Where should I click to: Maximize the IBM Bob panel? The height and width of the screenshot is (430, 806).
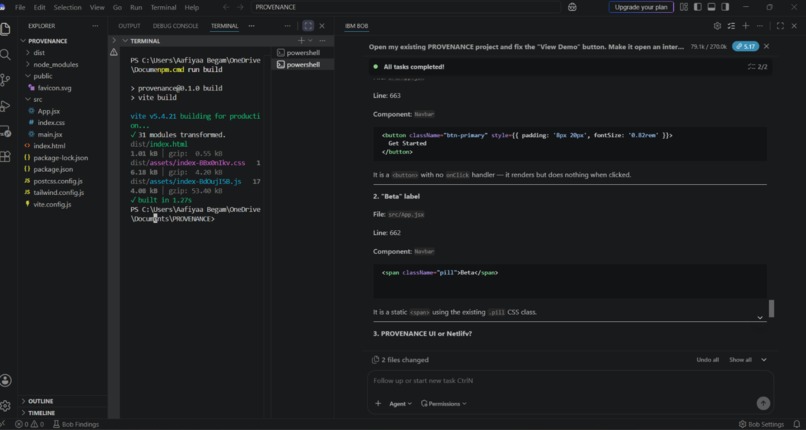pyautogui.click(x=780, y=26)
